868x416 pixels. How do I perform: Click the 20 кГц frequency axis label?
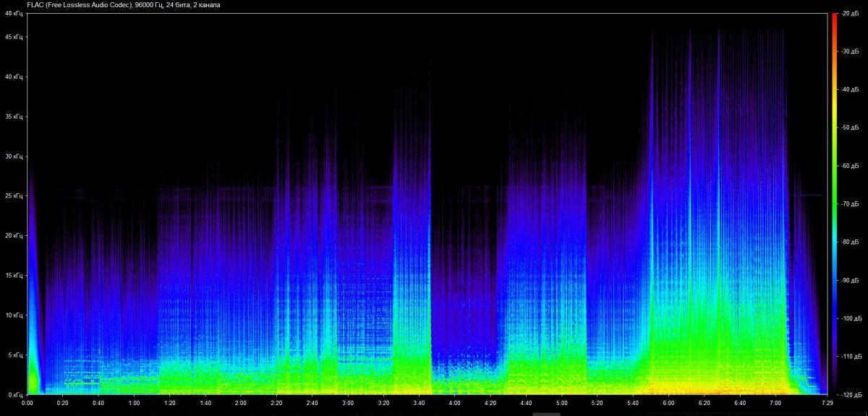click(12, 236)
